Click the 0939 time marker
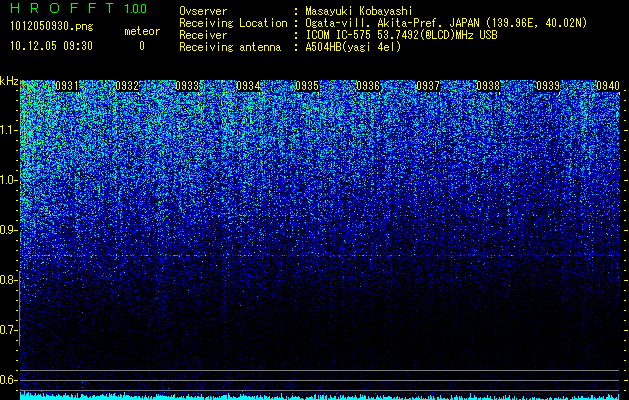 (x=548, y=86)
